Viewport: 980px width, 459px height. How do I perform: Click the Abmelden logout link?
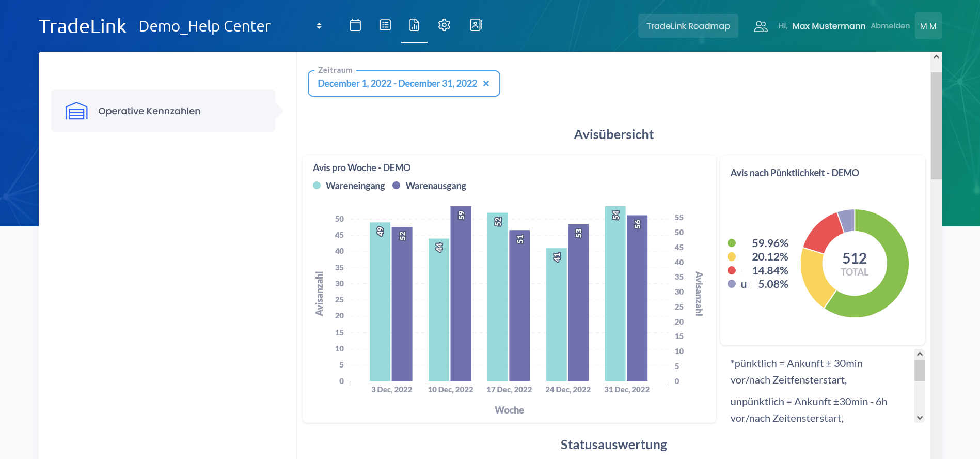click(x=890, y=26)
